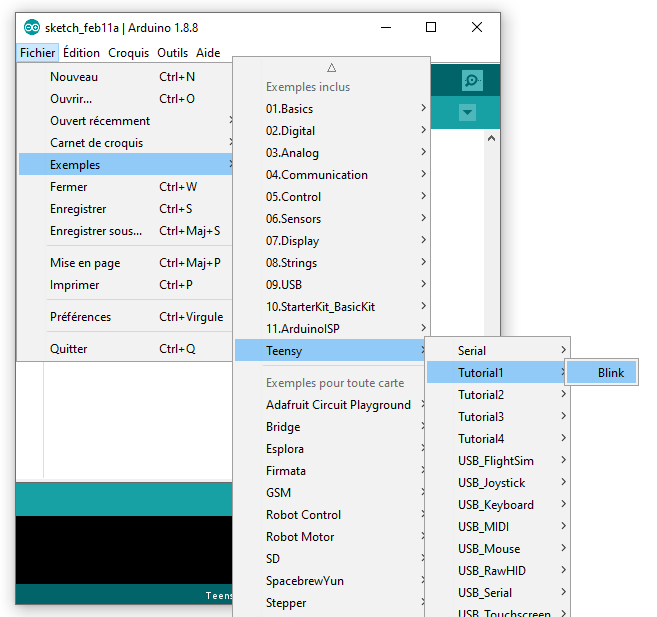Expand Ouvert récemment submenu

(125, 121)
